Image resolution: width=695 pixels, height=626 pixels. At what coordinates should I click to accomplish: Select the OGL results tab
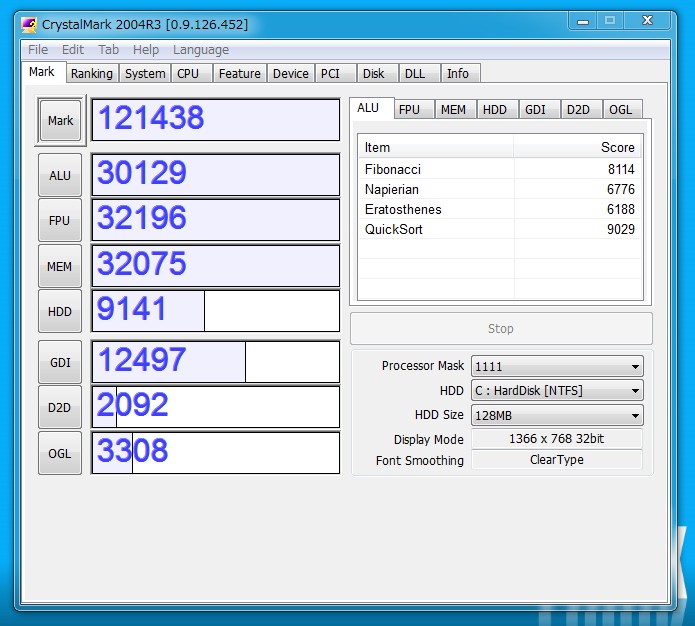[621, 110]
